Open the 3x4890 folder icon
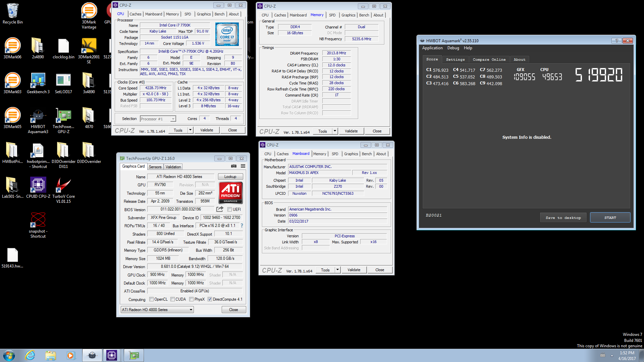The height and width of the screenshot is (362, 644). pos(89,83)
